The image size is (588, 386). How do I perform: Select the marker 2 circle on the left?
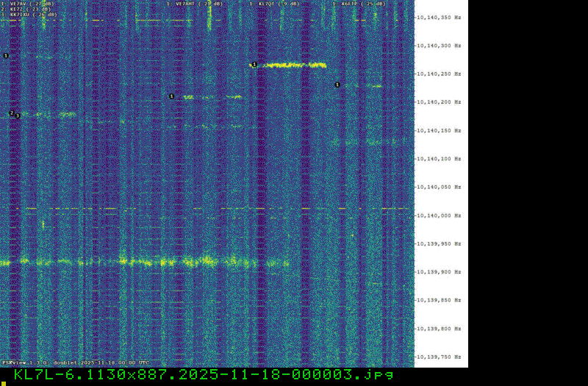(x=12, y=112)
